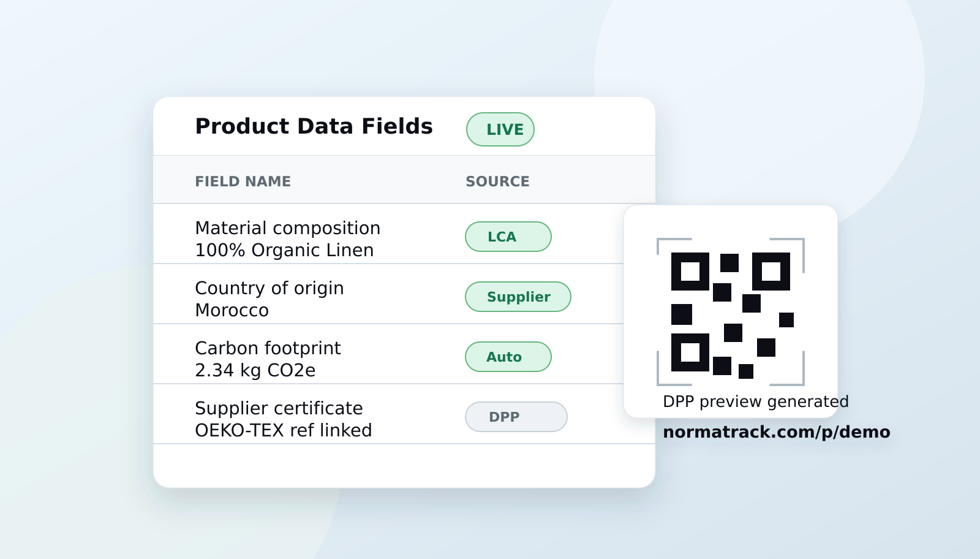Select the Supplier certificate field
The width and height of the screenshot is (980, 559).
point(279,408)
